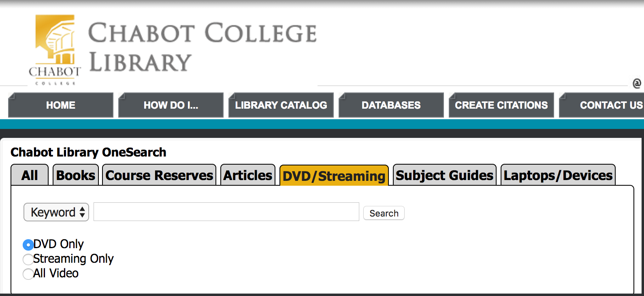This screenshot has height=296, width=644.
Task: Open the HOW DO I... menu
Action: tap(171, 105)
